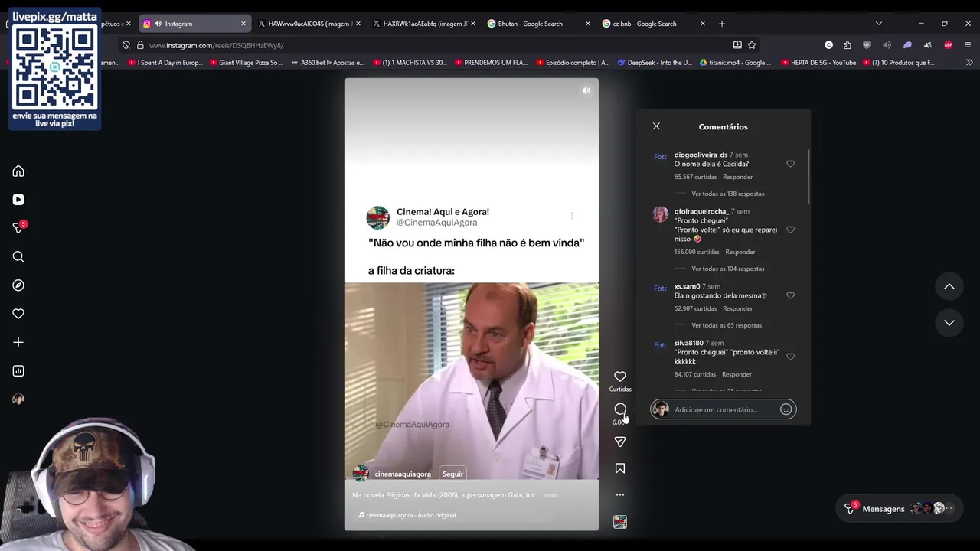Viewport: 980px width, 551px height.
Task: Save the reel with bookmark icon
Action: [x=620, y=468]
